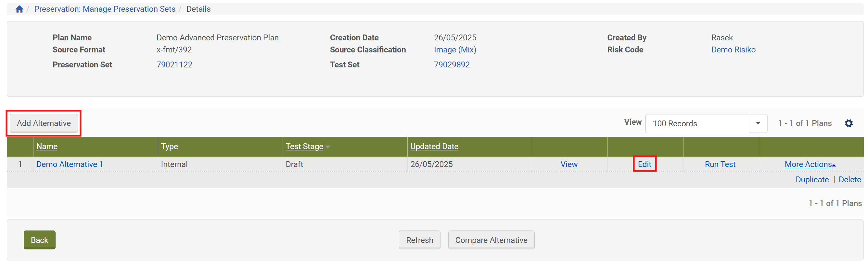Open table settings gear icon

tap(848, 123)
